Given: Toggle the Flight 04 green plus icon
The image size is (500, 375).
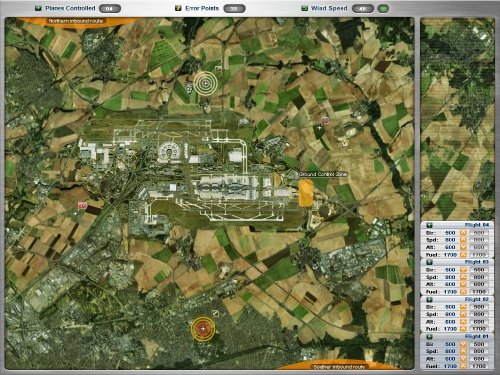Looking at the screenshot, I should [429, 225].
